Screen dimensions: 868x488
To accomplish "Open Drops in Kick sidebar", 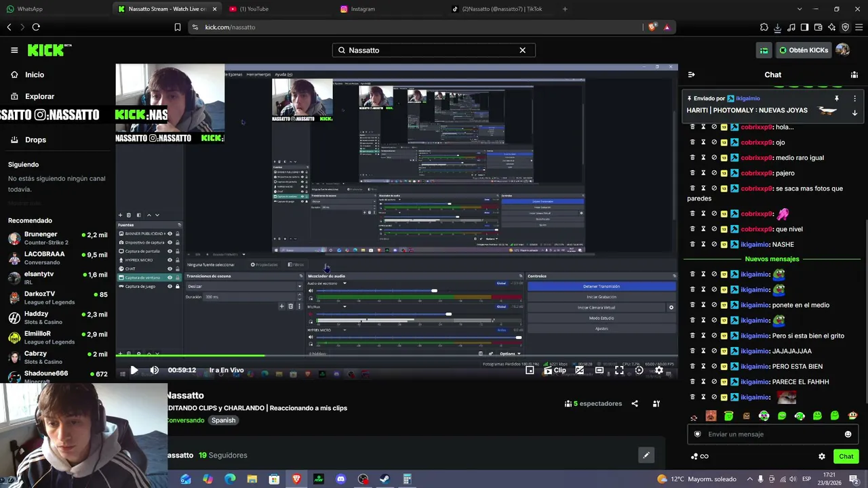I will pyautogui.click(x=35, y=140).
